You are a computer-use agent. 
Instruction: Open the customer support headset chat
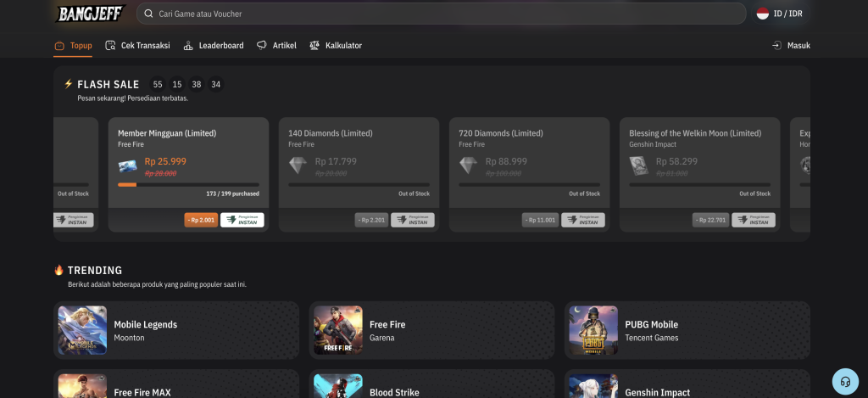845,381
